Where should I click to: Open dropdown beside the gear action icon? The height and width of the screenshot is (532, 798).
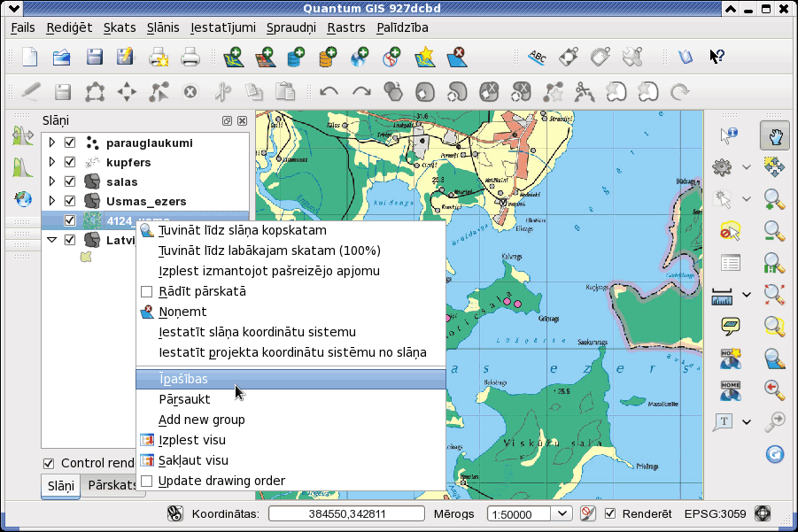746,166
